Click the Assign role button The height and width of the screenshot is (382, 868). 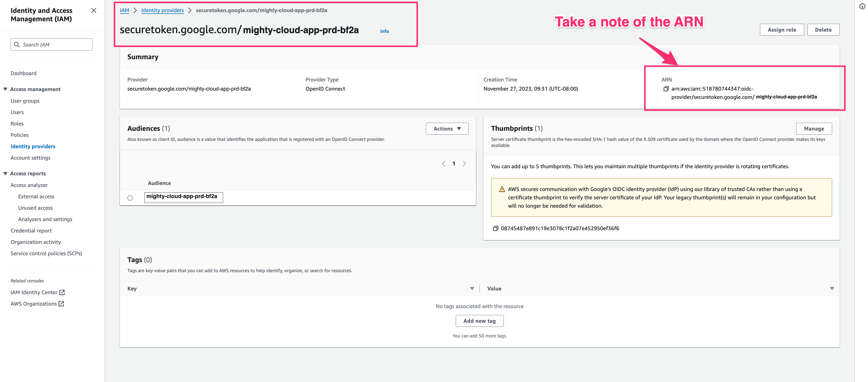pos(782,30)
